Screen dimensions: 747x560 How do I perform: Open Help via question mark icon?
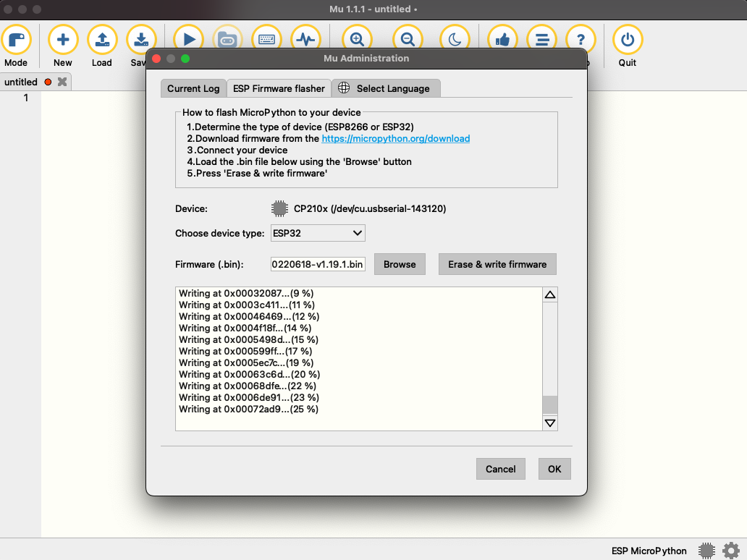click(x=581, y=37)
